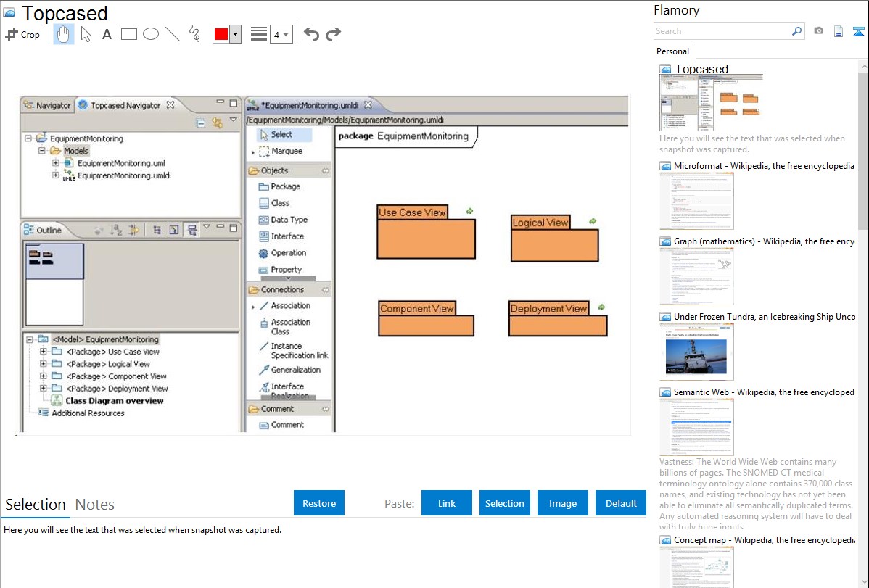Image resolution: width=869 pixels, height=588 pixels.
Task: Switch to the Selection tab at bottom left
Action: 36,505
